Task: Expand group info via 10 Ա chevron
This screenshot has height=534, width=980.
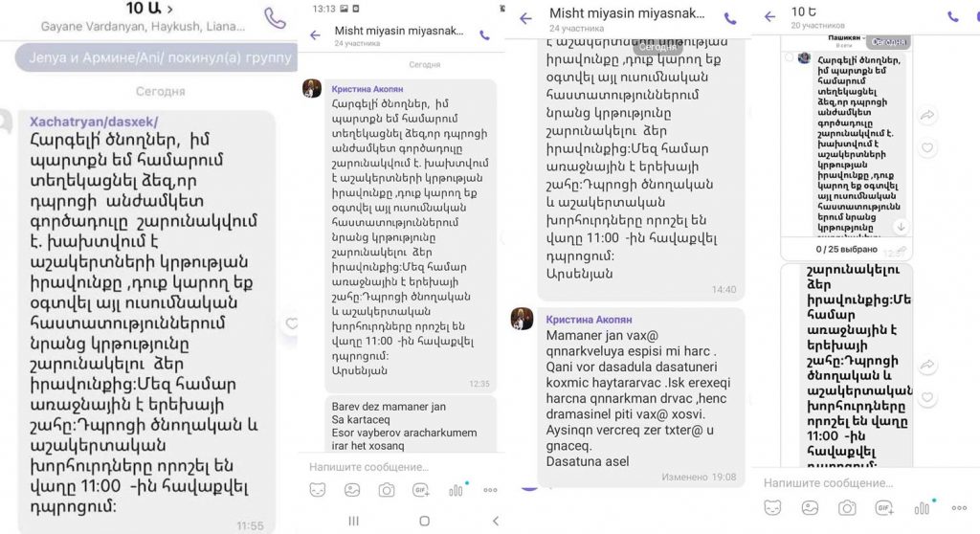Action: pyautogui.click(x=170, y=10)
